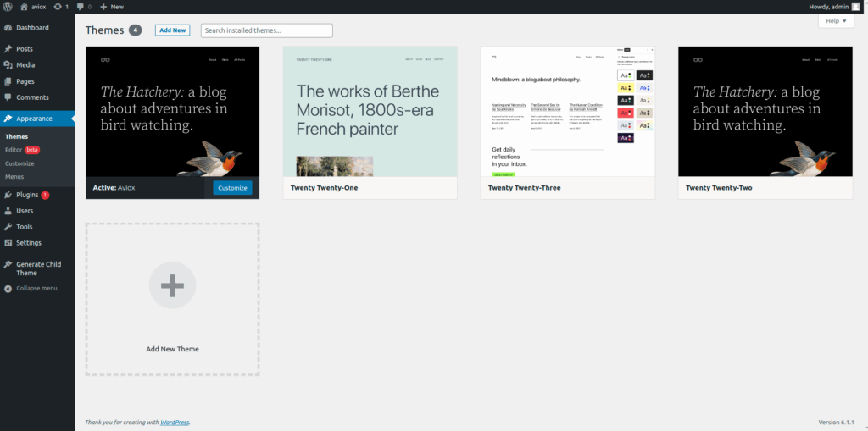The image size is (868, 431).
Task: Click the comments bubble icon in admin bar
Action: [81, 6]
